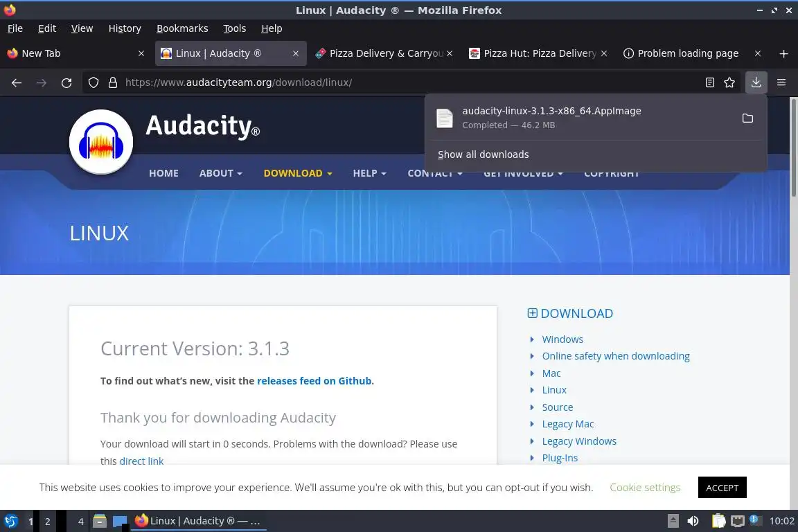Show desktop via blue taskbar icon
This screenshot has width=798, height=532.
(x=120, y=522)
